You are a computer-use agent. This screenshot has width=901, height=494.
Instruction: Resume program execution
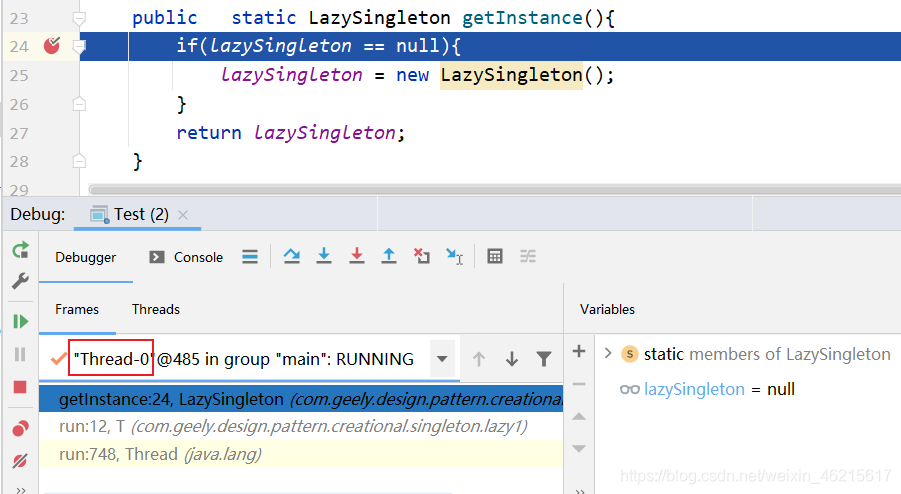click(20, 321)
